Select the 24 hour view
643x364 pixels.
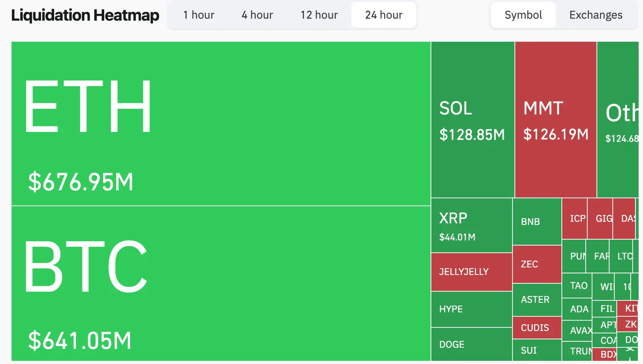coord(383,15)
